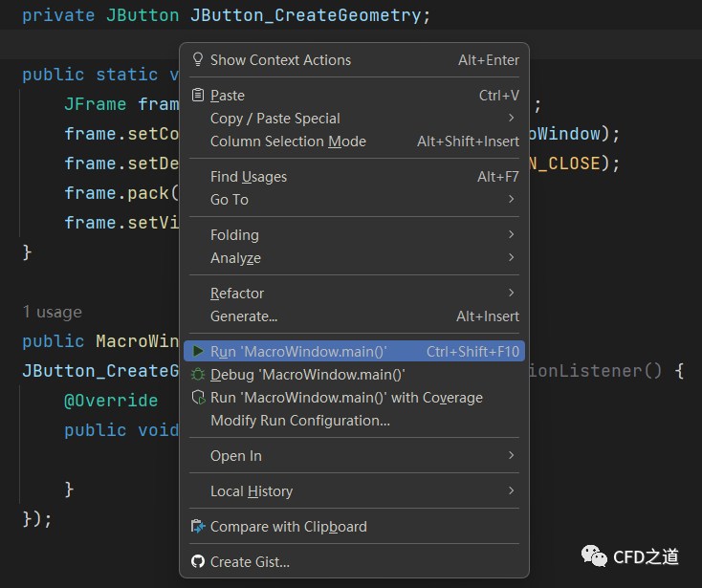Choose Generate... menu entry
Screen dimensions: 702x588
click(244, 316)
